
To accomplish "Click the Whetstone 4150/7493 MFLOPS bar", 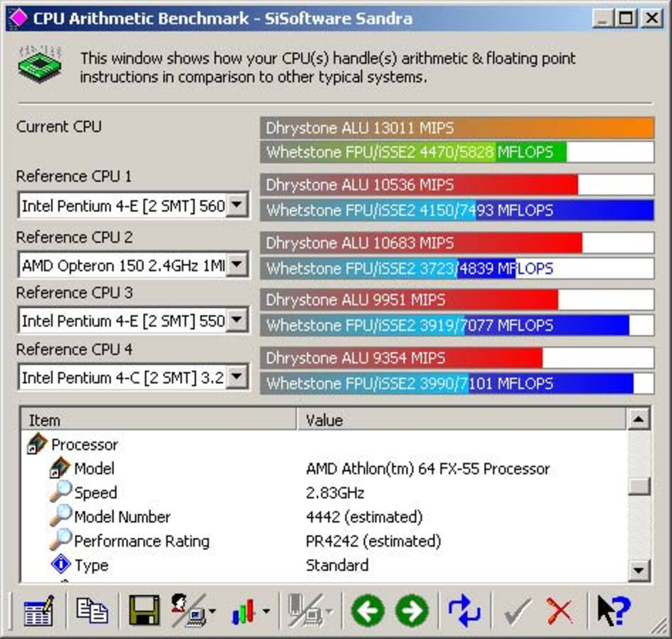I will (457, 210).
